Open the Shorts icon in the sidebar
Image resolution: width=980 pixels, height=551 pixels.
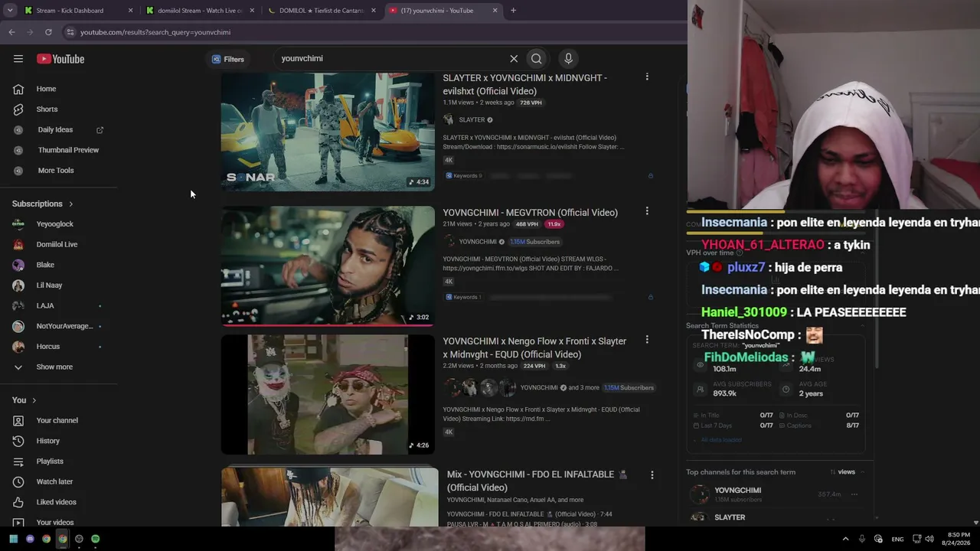pos(18,109)
